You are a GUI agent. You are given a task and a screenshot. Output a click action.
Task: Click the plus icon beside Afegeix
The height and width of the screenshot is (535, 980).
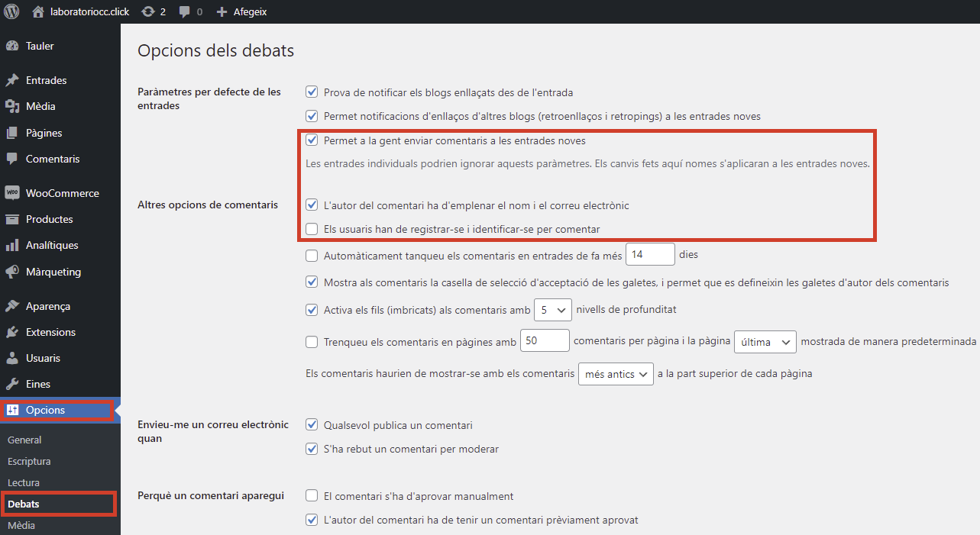tap(222, 12)
